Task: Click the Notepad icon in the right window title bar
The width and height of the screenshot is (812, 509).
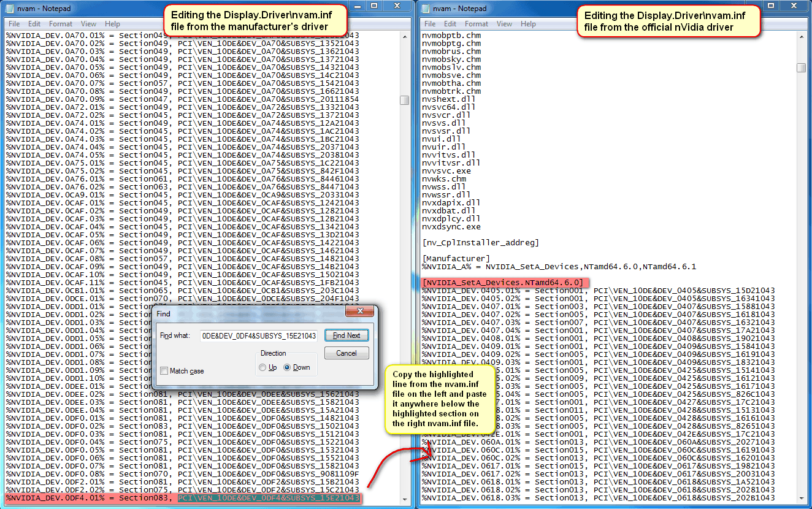Action: pos(428,9)
